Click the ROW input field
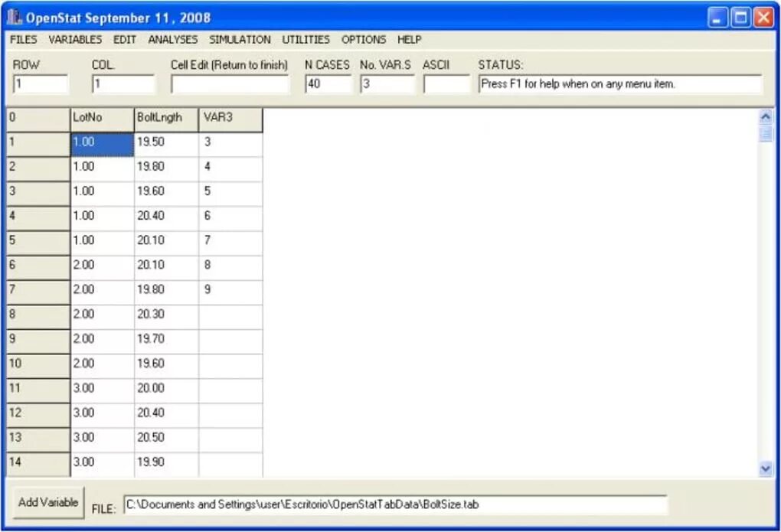This screenshot has height=532, width=781. [41, 83]
